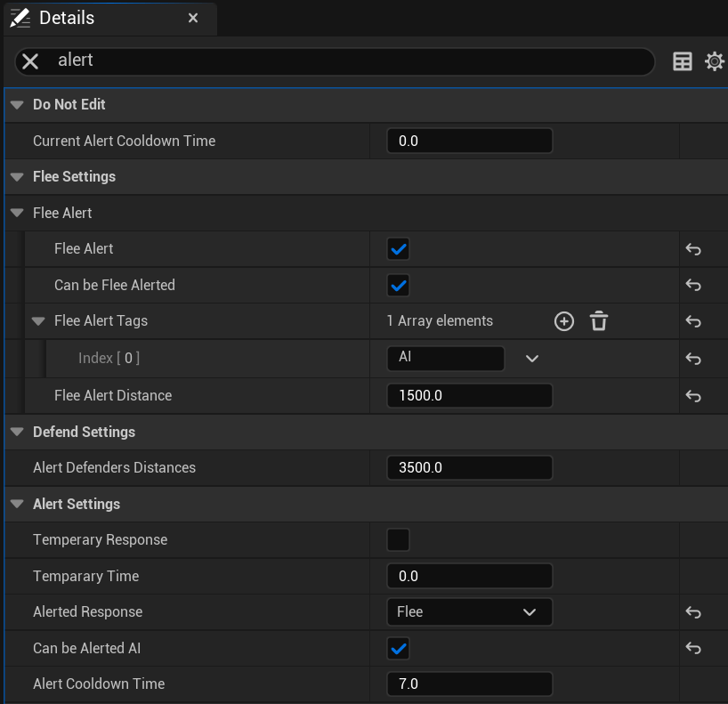Collapse the Flee Alert Tags array
Viewport: 728px width, 704px height.
point(38,321)
